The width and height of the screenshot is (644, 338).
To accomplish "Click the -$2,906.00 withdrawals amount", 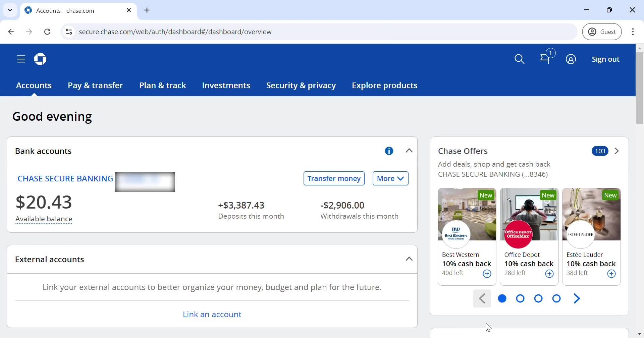I will pyautogui.click(x=342, y=205).
